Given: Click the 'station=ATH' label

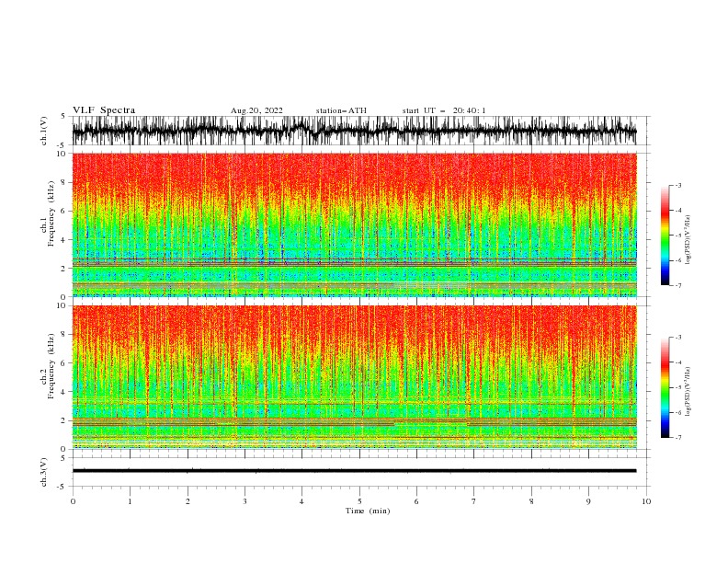Looking at the screenshot, I should 341,110.
